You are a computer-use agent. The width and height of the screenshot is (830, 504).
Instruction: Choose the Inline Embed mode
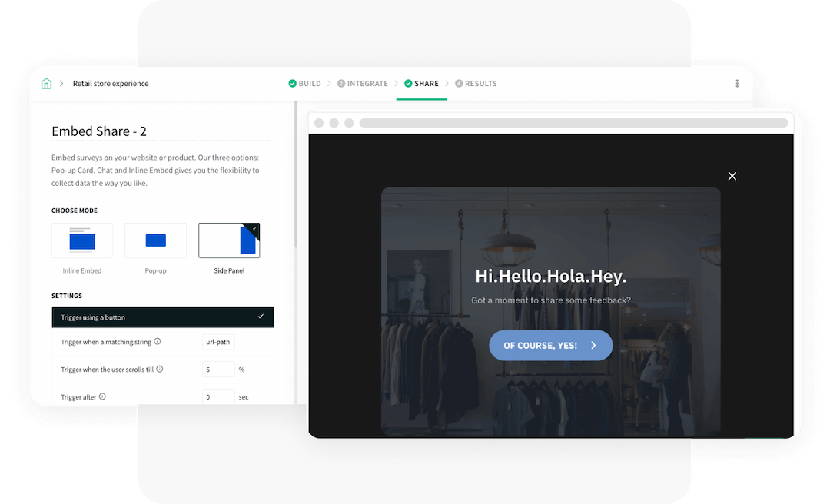[x=82, y=240]
